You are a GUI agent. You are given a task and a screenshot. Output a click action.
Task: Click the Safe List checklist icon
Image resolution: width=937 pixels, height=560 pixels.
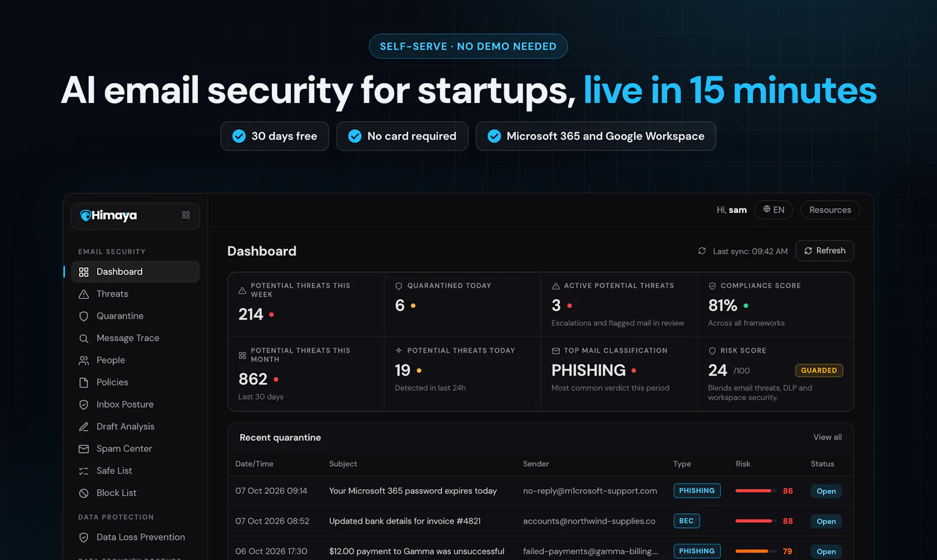(x=84, y=471)
